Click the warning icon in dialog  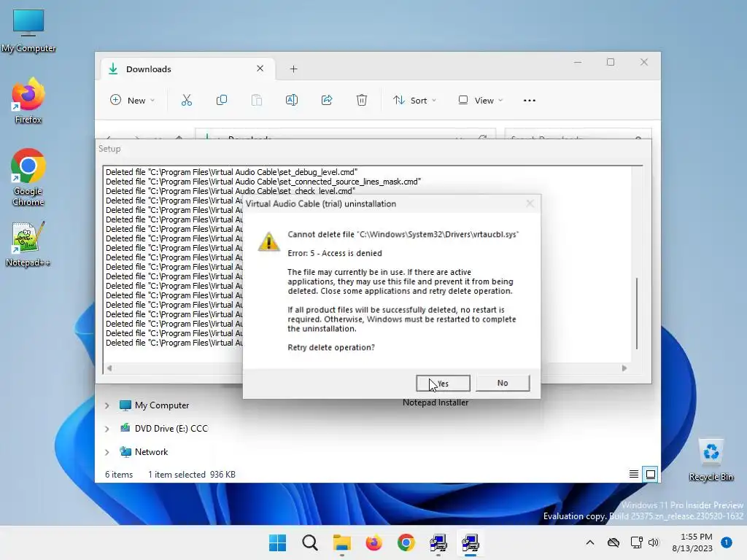pos(268,241)
